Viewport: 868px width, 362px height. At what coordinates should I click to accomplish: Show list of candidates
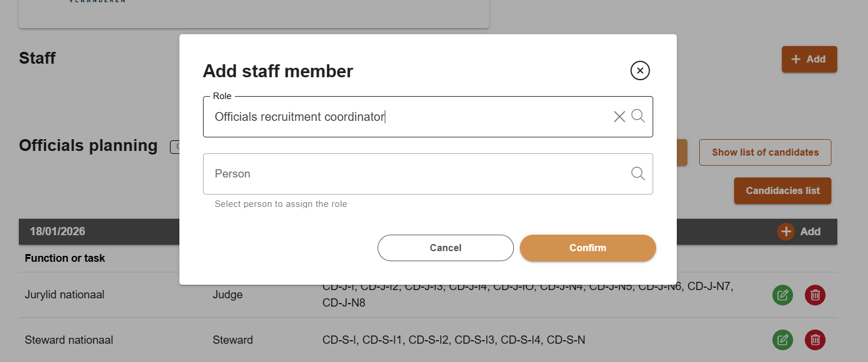[765, 152]
